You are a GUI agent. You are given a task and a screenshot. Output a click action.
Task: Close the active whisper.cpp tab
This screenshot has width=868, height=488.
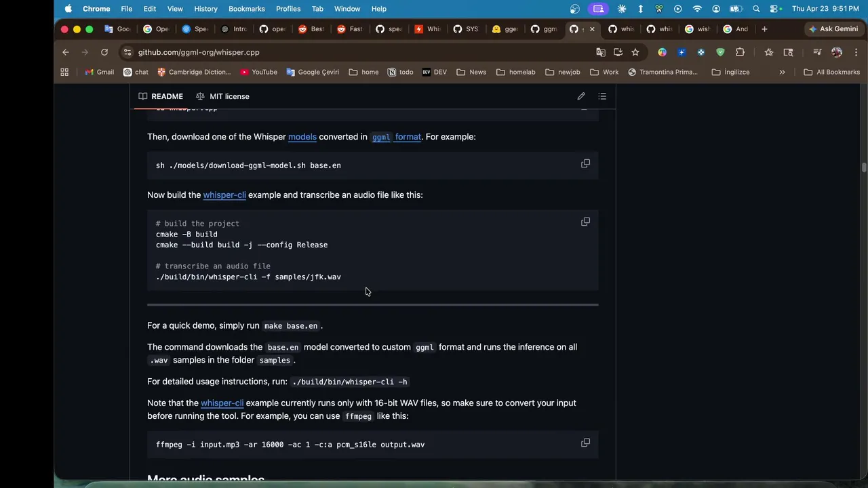point(592,29)
